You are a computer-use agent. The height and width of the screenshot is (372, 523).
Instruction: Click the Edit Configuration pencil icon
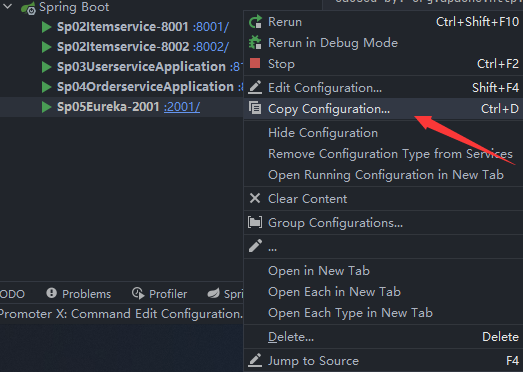(x=255, y=87)
